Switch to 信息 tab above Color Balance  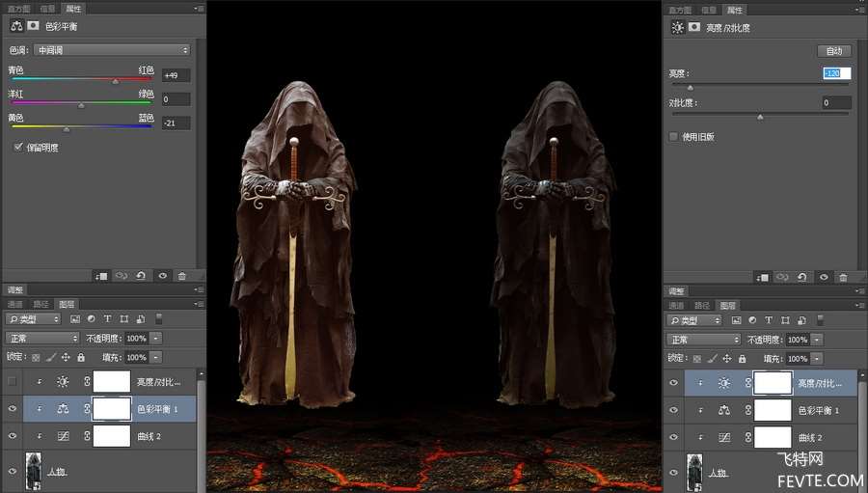point(47,9)
